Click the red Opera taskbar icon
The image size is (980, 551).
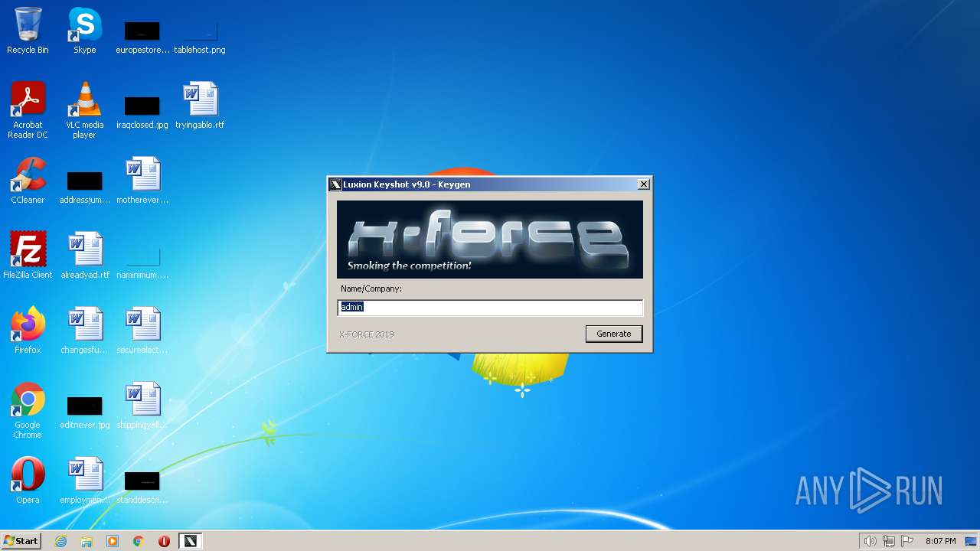point(164,541)
